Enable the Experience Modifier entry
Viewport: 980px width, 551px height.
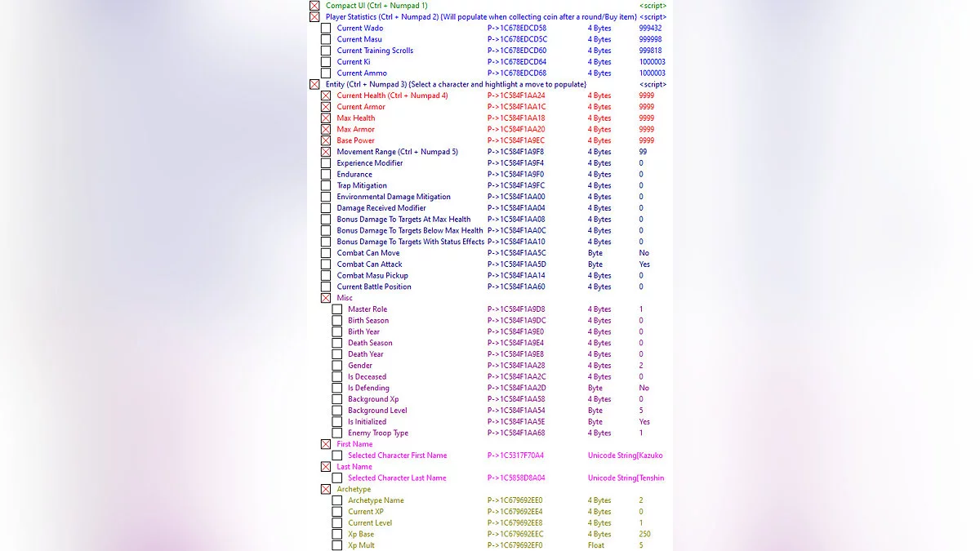tap(327, 162)
